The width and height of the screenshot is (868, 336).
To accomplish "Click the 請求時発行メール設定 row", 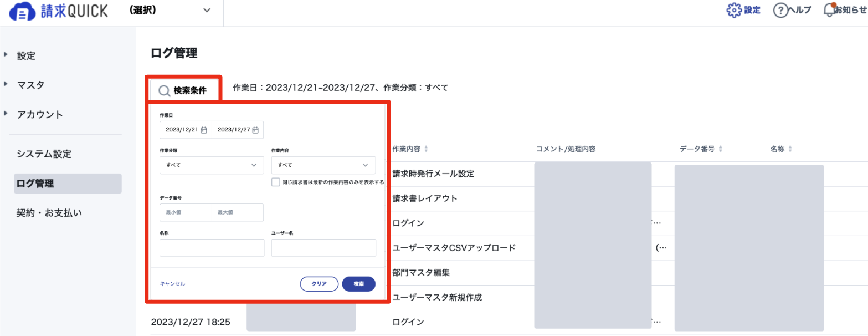I will coord(433,174).
